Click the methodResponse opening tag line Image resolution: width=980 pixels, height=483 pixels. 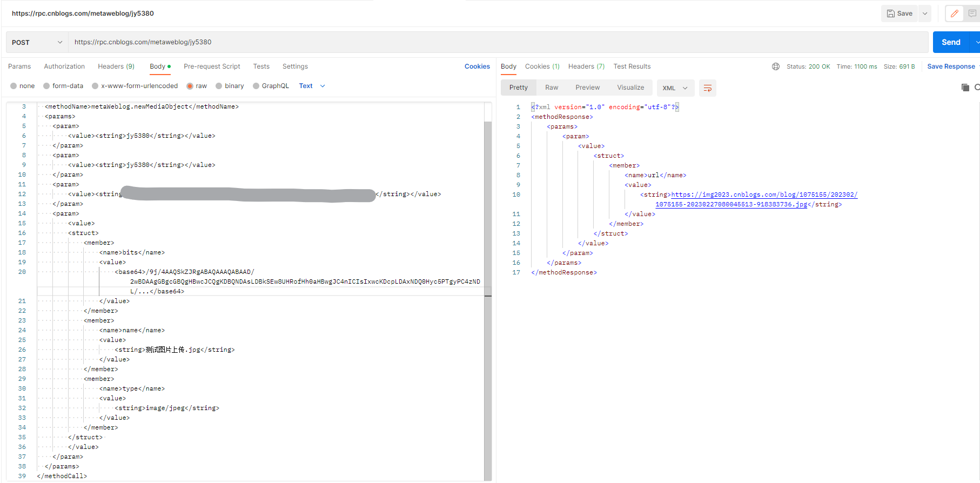(x=562, y=117)
